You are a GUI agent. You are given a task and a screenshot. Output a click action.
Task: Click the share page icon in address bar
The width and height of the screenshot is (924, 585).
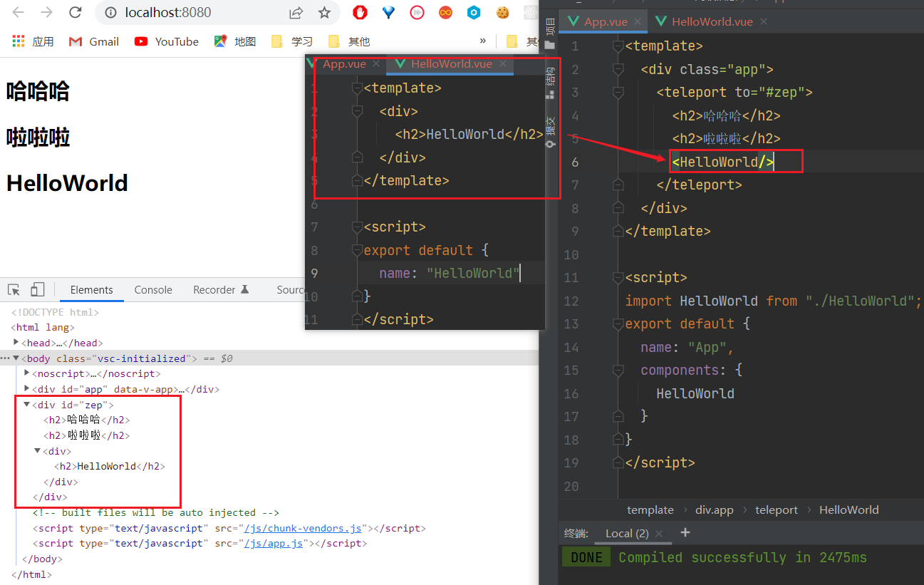[x=296, y=13]
